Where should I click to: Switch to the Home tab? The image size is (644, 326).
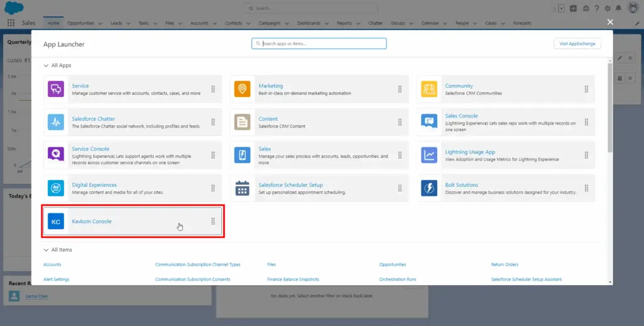click(53, 23)
